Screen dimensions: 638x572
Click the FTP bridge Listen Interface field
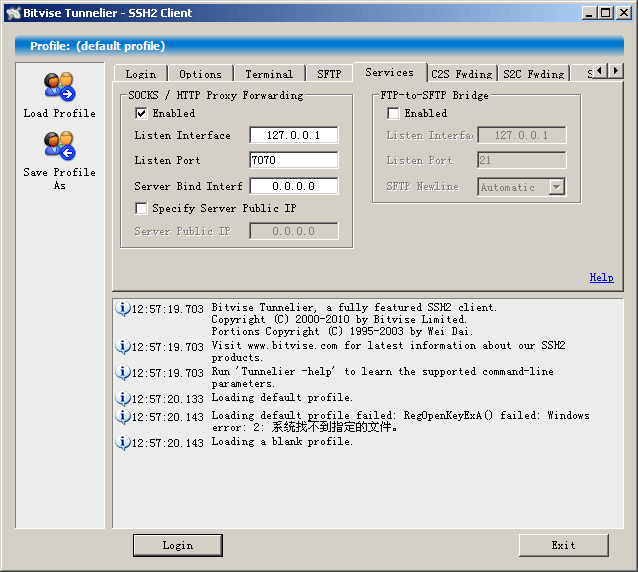522,135
